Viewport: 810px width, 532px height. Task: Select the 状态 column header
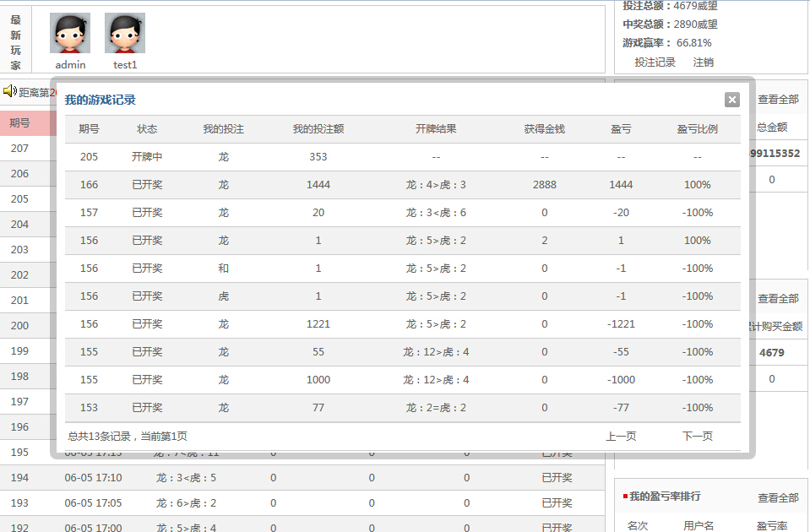click(147, 129)
